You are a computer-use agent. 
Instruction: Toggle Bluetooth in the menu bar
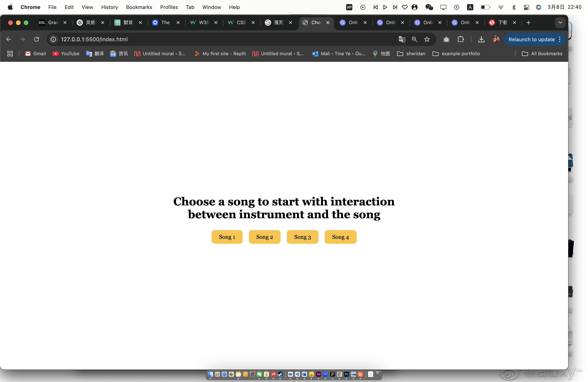514,7
